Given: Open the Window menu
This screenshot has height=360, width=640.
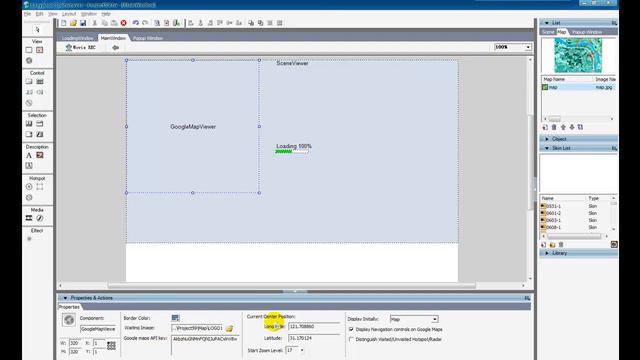Looking at the screenshot, I should click(x=89, y=14).
